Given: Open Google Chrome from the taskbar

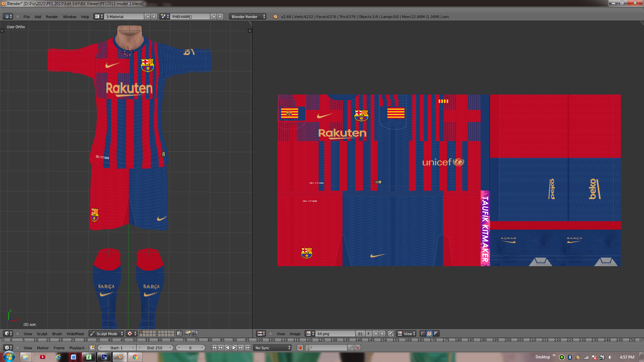Looking at the screenshot, I should pos(135,357).
